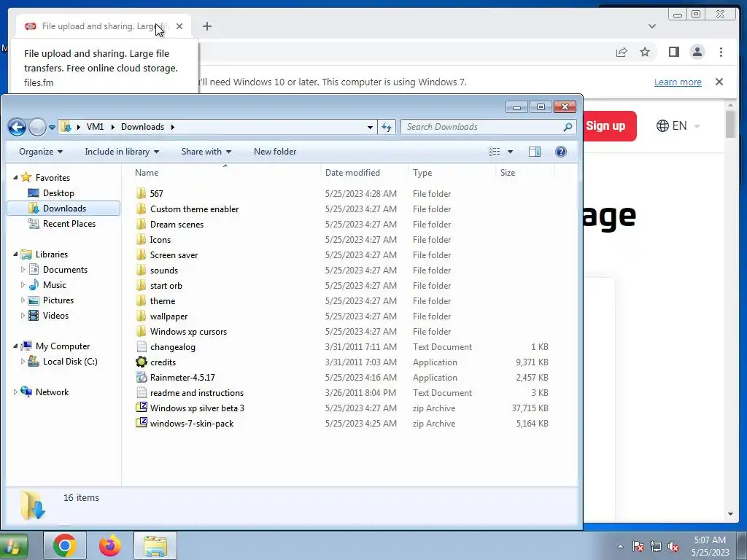Select the Windows xp cursors folder
The height and width of the screenshot is (560, 747).
188,332
